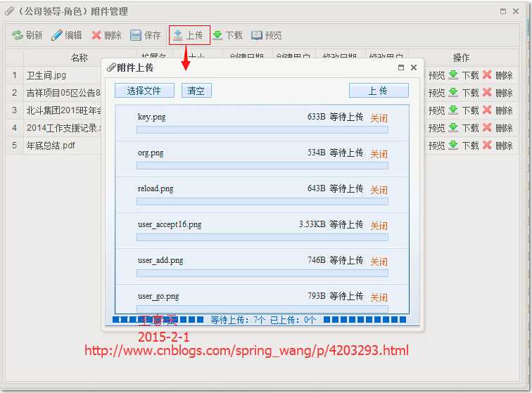Viewport: 532px width, 393px height.
Task: Click the 保存 floppy disk toolbar button
Action: pyautogui.click(x=146, y=35)
